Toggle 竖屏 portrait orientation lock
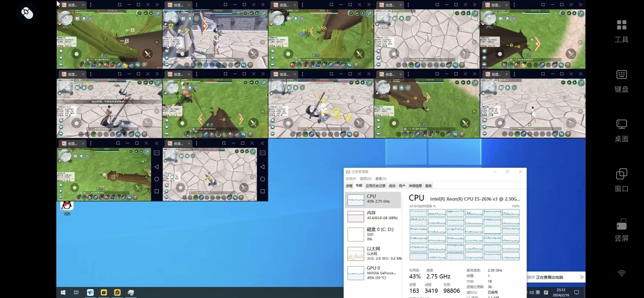This screenshot has width=644, height=298. (x=622, y=230)
